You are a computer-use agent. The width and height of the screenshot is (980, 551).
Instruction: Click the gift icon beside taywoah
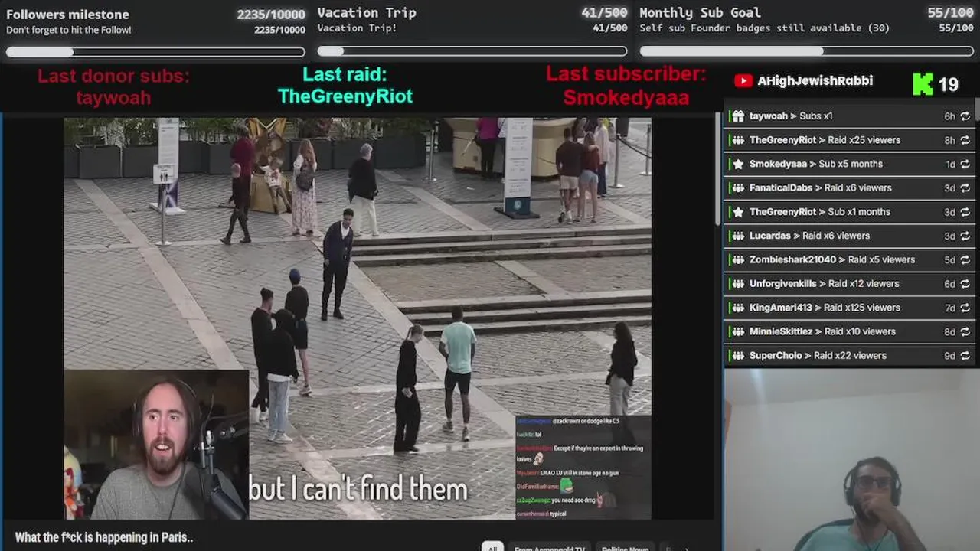coord(737,116)
